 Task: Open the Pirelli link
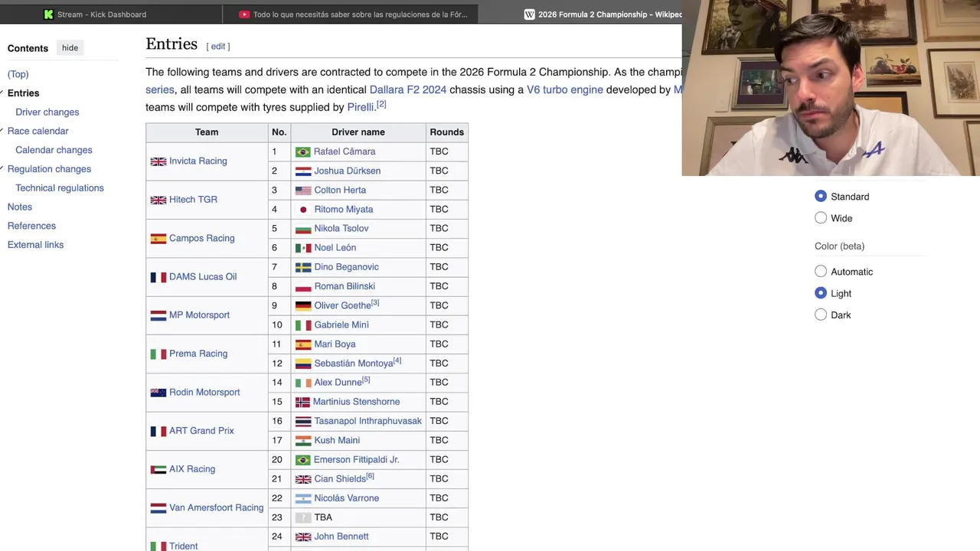point(360,107)
